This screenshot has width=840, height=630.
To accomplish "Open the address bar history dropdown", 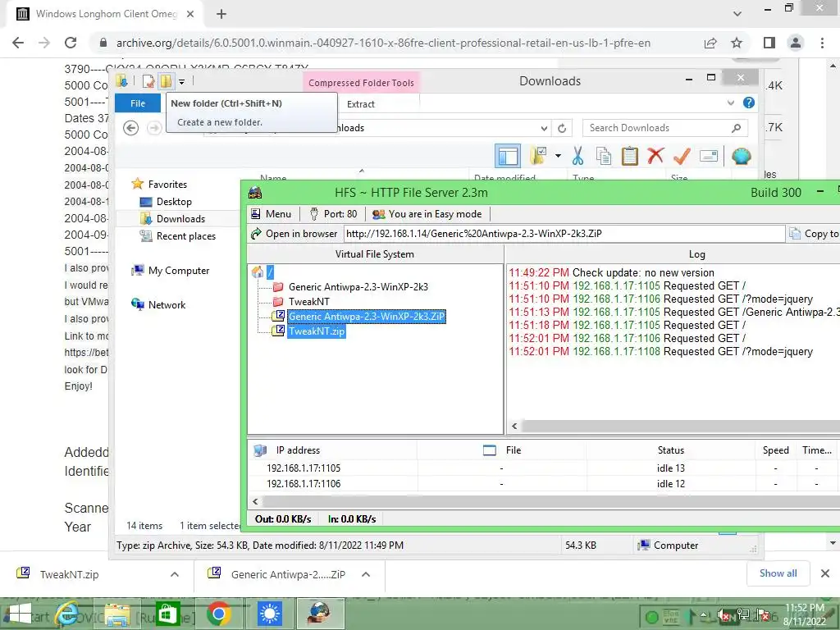I will point(544,128).
